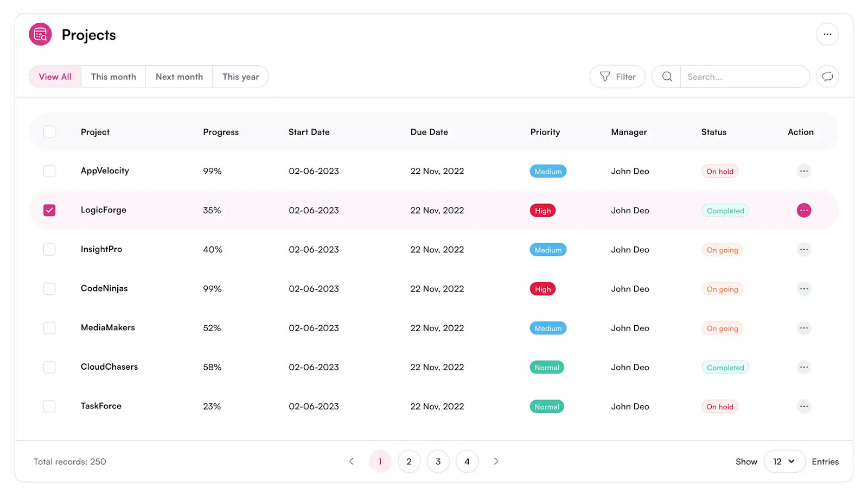The image size is (868, 493).
Task: Click the pink Projects logo icon
Action: click(40, 35)
